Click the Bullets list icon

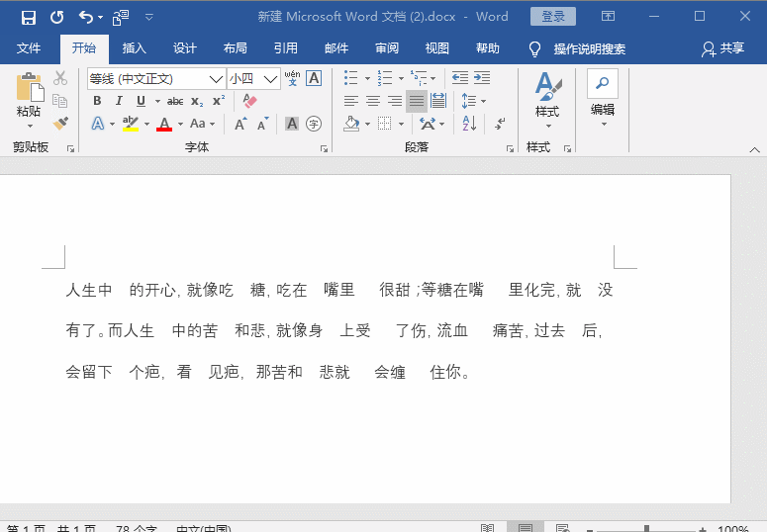351,78
